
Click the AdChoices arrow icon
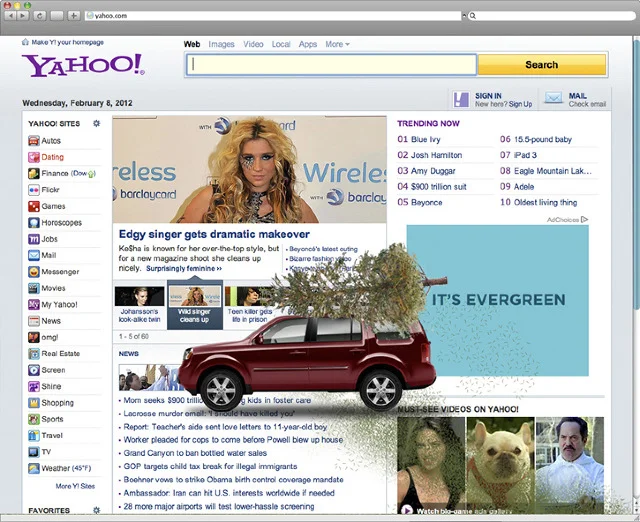[x=584, y=220]
